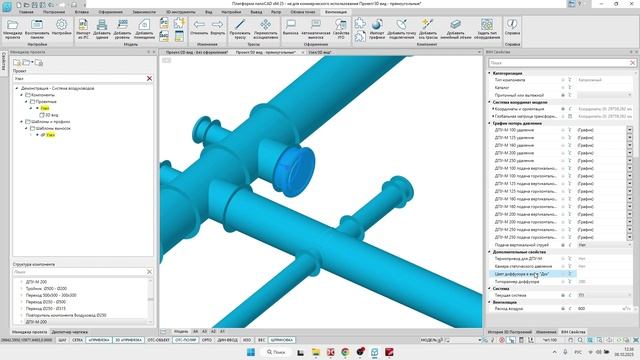The height and width of the screenshot is (360, 640).
Task: Open Построение ribbon tab
Action: pyautogui.click(x=54, y=12)
